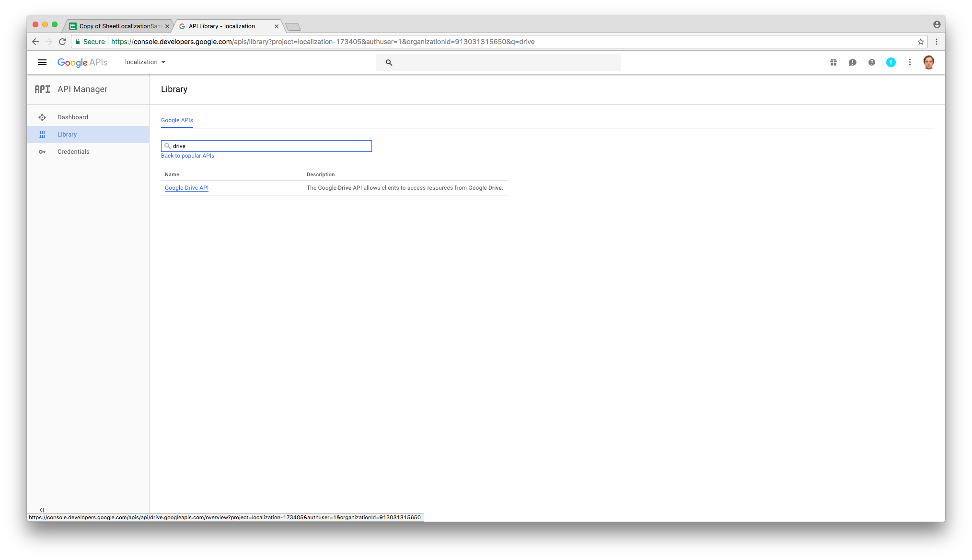
Task: Go to Dashboard in the sidebar
Action: coord(73,117)
